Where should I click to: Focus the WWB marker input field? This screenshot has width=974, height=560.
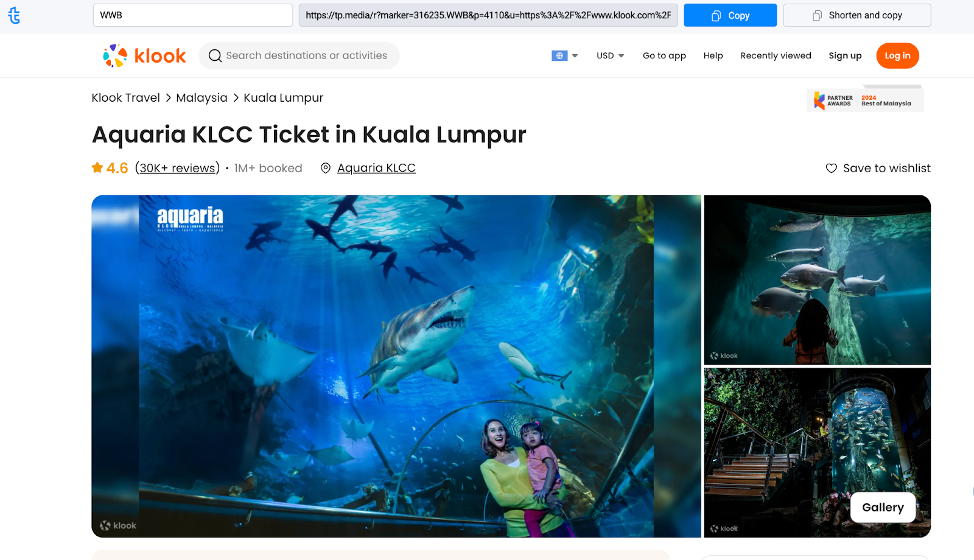click(x=193, y=15)
